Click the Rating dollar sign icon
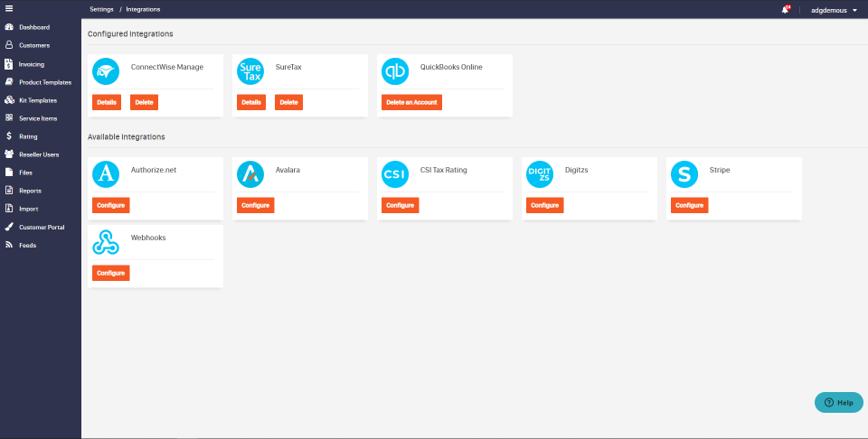 9,136
